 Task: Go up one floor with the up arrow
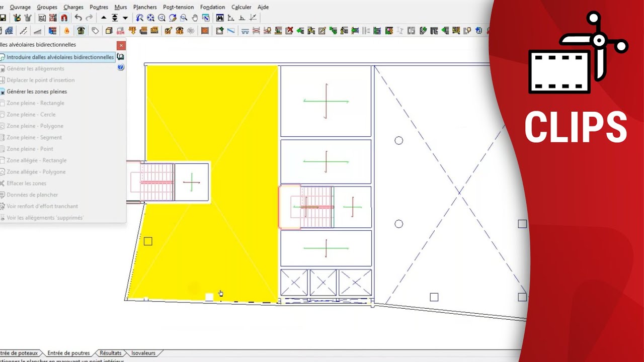tap(104, 18)
